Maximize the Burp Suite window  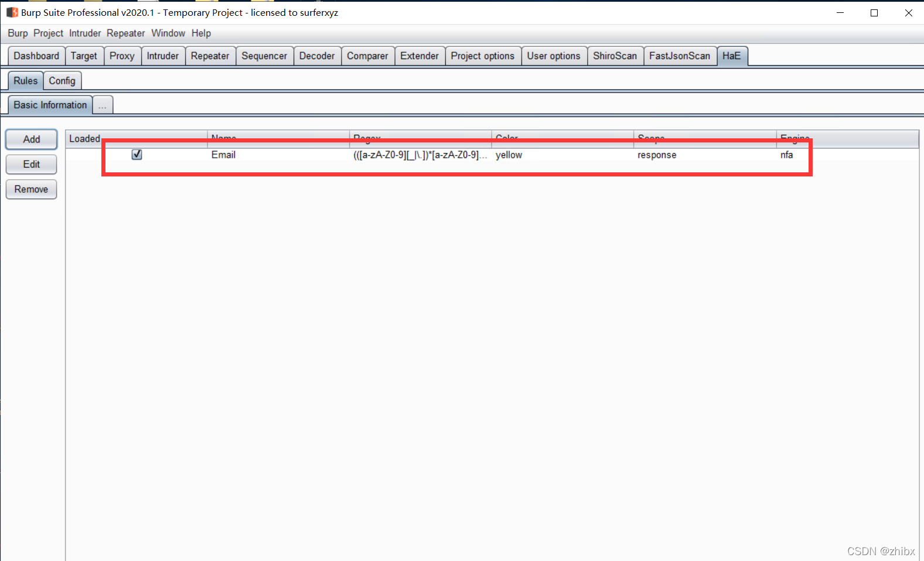pos(874,12)
